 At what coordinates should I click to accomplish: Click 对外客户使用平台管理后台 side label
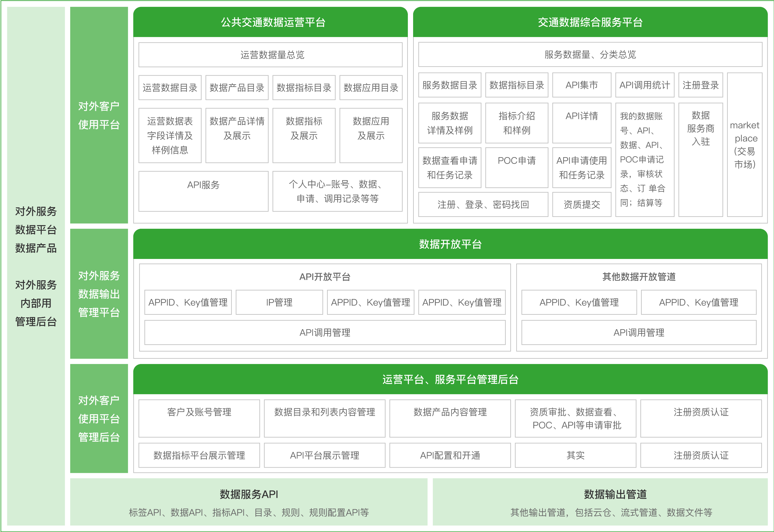pos(99,418)
